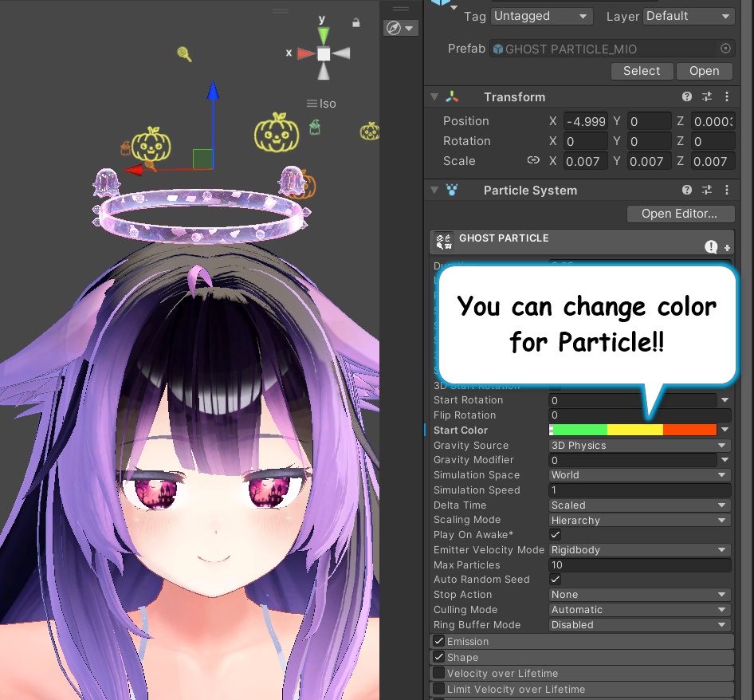The width and height of the screenshot is (754, 700).
Task: Click the blue move-handle arrow in the scene
Action: click(x=213, y=91)
